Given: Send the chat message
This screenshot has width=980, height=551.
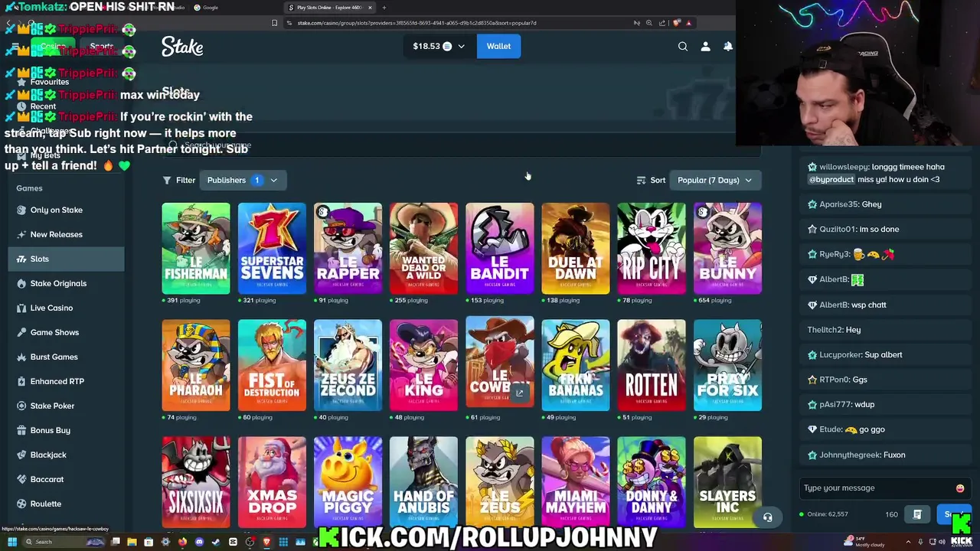Looking at the screenshot, I should coord(952,514).
